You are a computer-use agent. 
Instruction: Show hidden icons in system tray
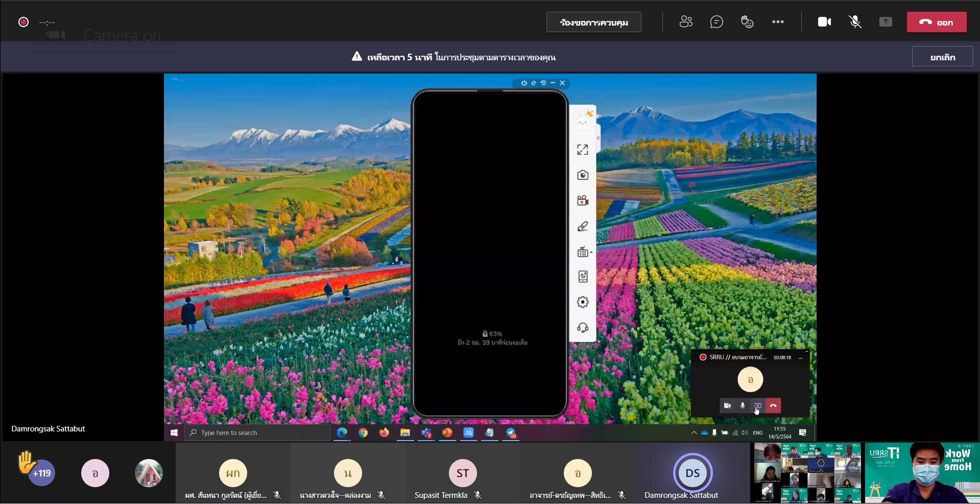pyautogui.click(x=694, y=433)
